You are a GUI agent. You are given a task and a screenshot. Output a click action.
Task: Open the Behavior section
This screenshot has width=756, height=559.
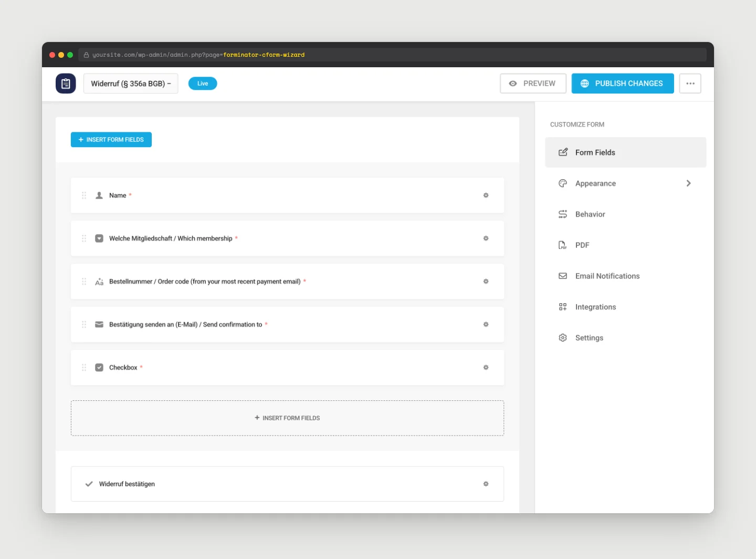[626, 214]
